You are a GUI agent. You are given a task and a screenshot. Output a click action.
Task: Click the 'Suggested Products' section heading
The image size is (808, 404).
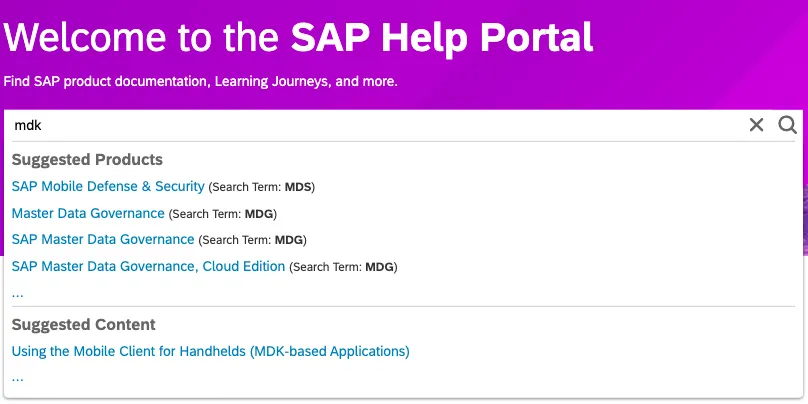point(87,160)
